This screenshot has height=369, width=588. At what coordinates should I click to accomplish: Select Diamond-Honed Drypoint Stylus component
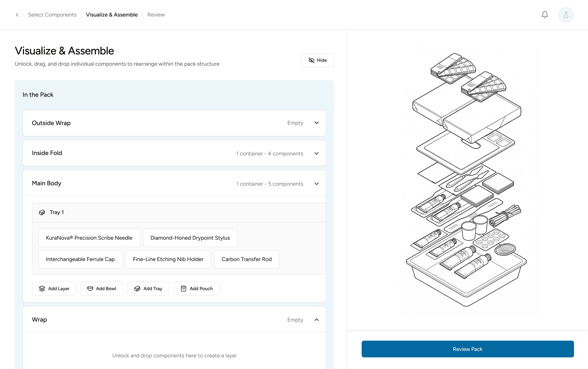click(x=190, y=238)
